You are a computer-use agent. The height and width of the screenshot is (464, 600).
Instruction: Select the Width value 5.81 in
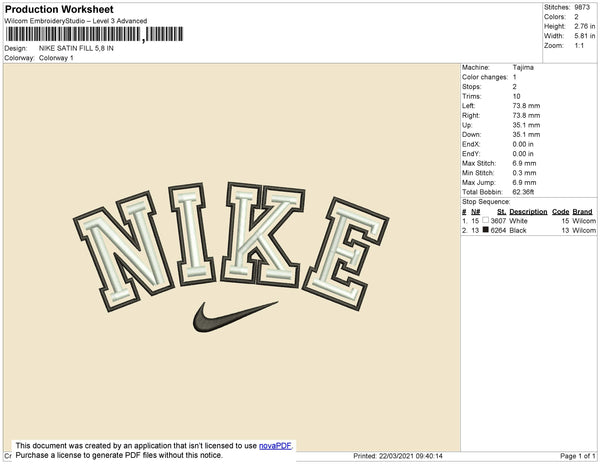click(585, 36)
